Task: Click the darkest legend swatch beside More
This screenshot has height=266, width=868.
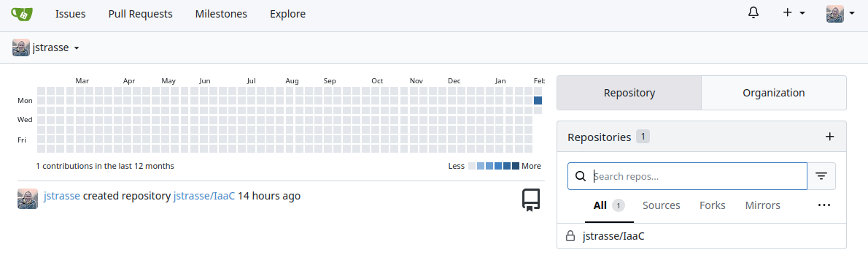Action: (516, 166)
